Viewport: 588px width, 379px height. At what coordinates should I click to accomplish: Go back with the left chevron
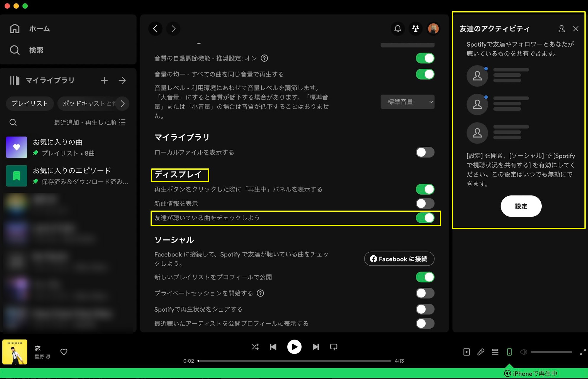pos(155,29)
